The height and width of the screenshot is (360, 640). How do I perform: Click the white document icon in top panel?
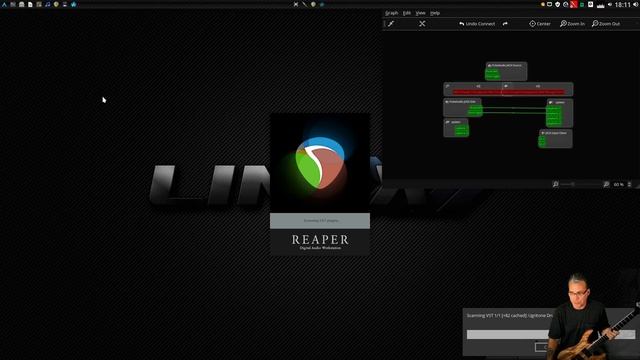point(30,4)
